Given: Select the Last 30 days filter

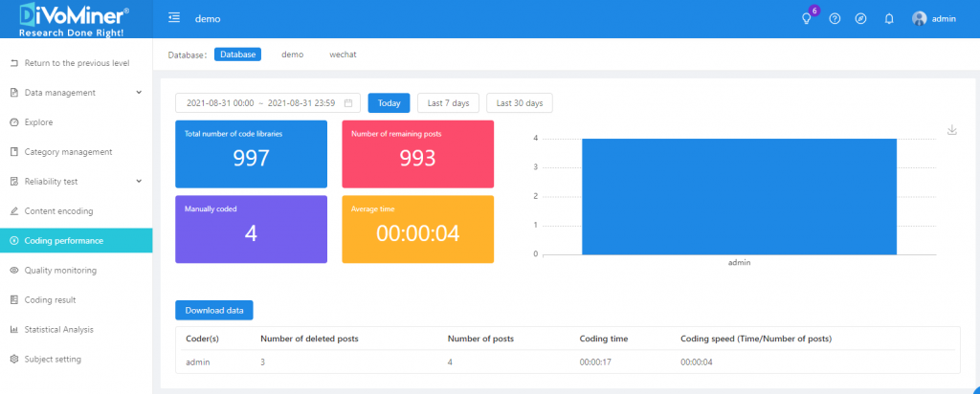Looking at the screenshot, I should coord(519,103).
